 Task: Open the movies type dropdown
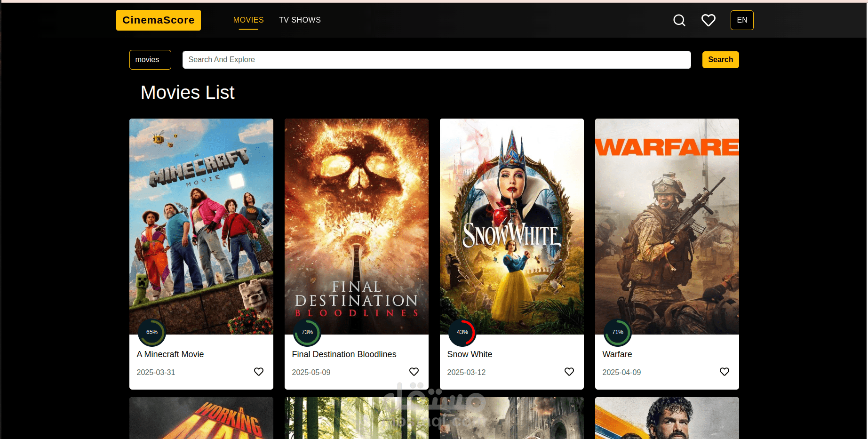click(x=150, y=60)
